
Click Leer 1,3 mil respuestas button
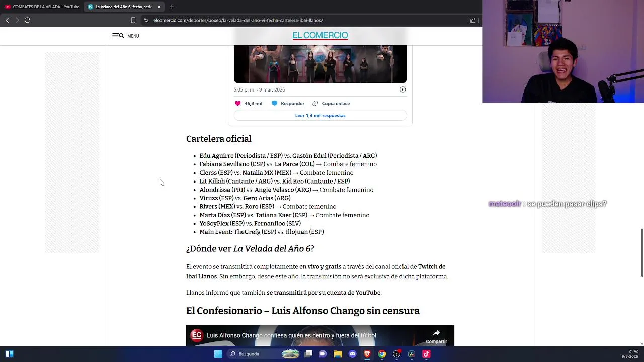[320, 115]
